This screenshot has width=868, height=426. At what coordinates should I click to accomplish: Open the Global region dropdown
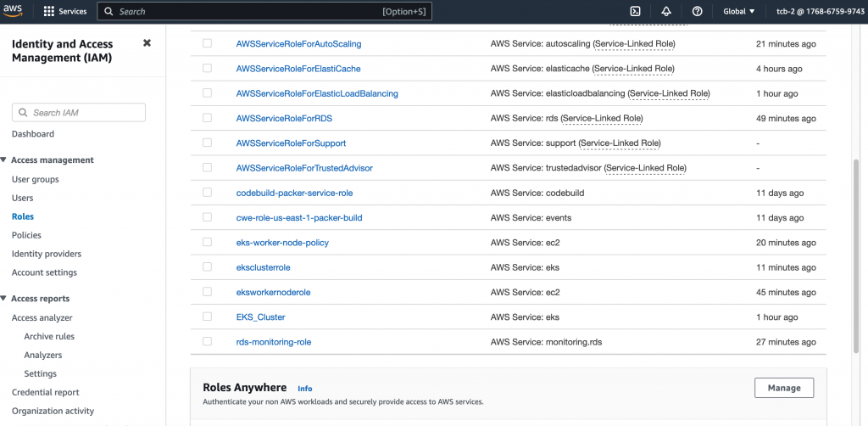tap(739, 12)
